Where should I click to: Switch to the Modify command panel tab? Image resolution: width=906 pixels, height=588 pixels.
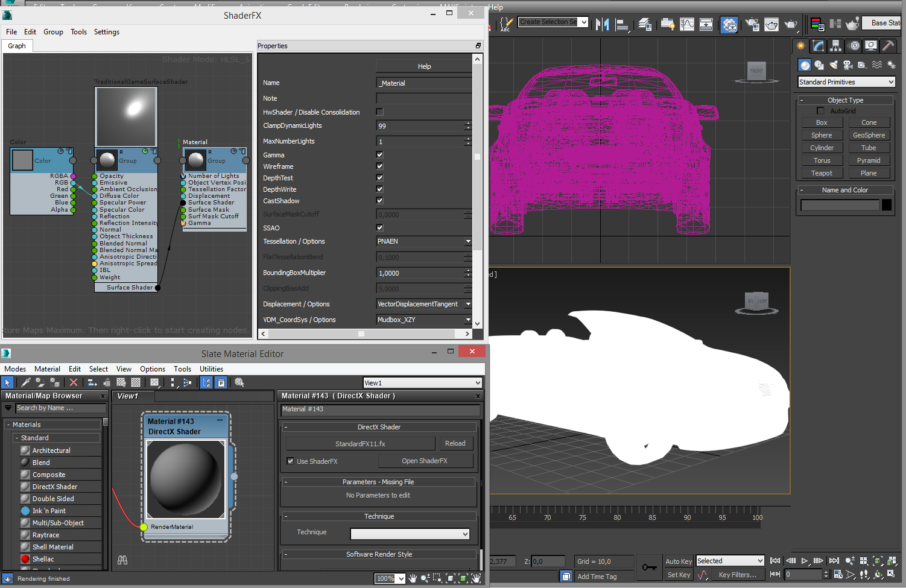[x=819, y=46]
